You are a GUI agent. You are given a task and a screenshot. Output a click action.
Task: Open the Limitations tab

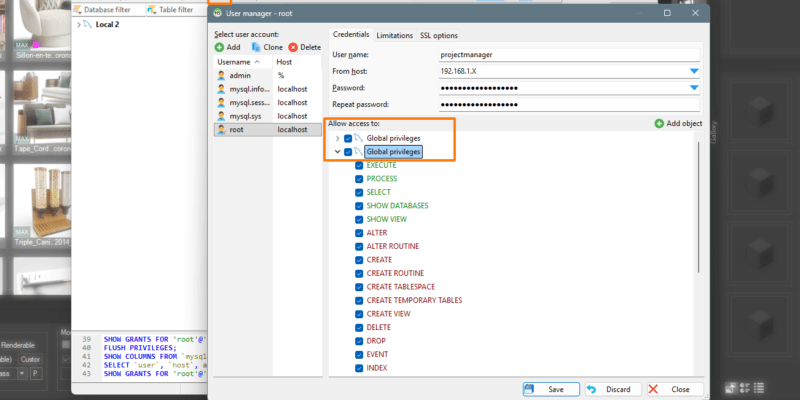(x=394, y=35)
